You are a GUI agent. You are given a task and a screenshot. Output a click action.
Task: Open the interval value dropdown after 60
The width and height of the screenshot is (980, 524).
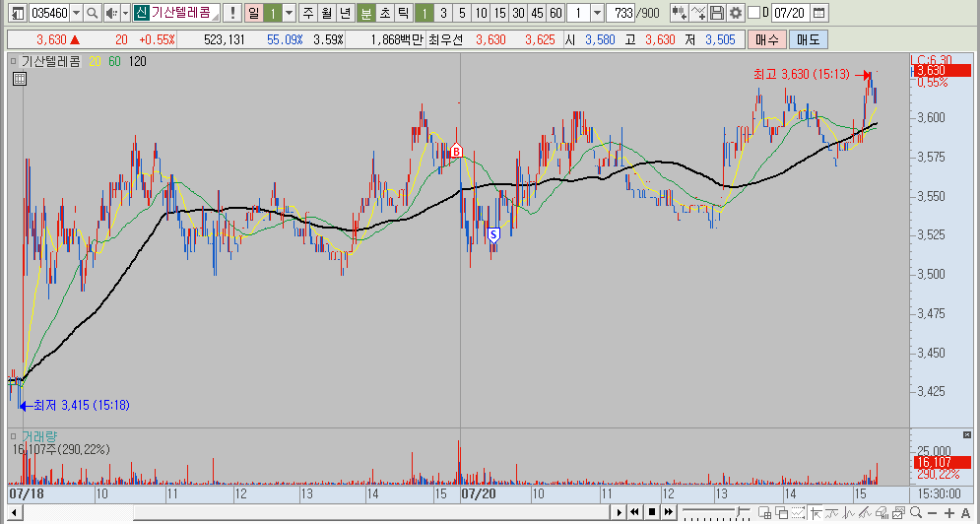point(597,13)
